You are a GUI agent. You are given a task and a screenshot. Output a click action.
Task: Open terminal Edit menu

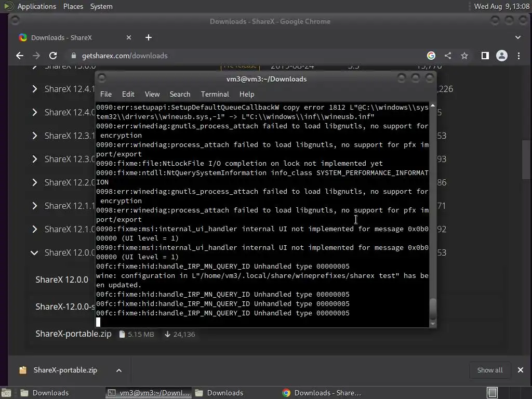128,95
